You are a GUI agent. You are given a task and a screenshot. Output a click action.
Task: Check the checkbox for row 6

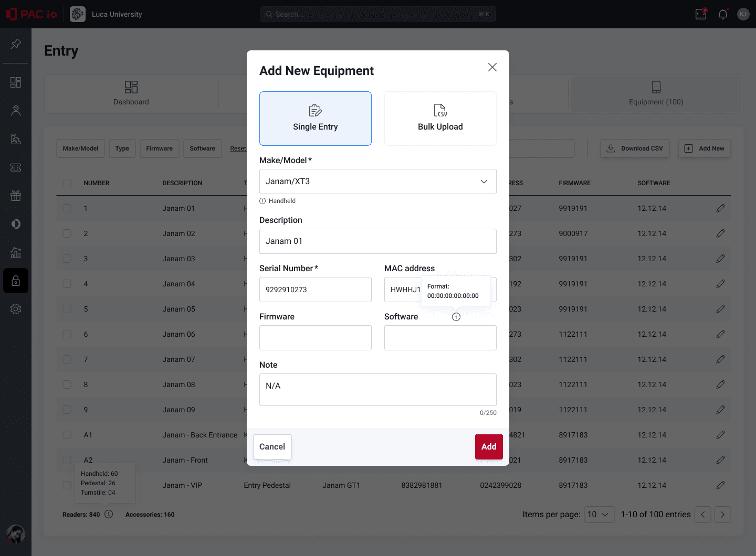[67, 334]
